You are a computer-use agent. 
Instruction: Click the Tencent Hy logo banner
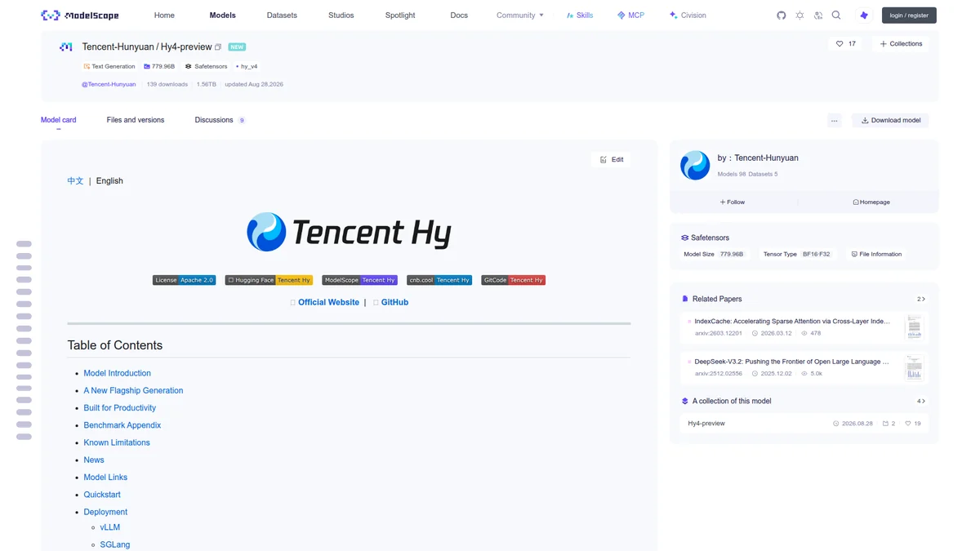(349, 232)
